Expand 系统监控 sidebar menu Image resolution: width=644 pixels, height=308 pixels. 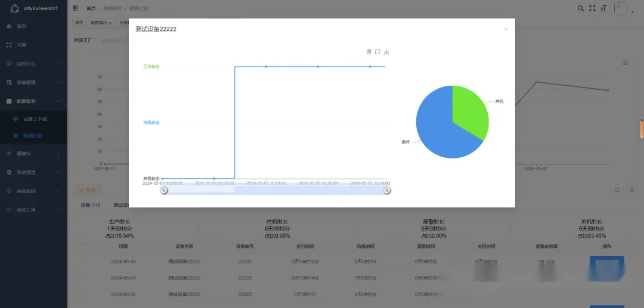pos(33,191)
